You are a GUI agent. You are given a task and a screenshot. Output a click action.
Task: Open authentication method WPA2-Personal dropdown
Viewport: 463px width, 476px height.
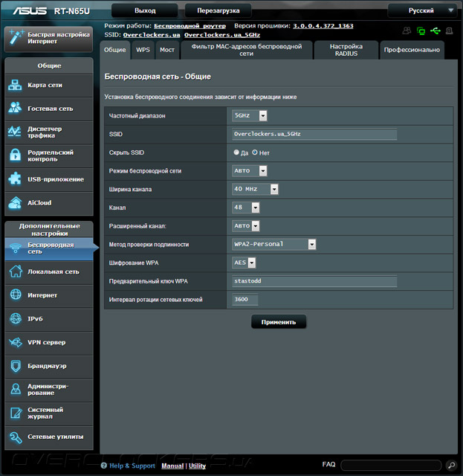[273, 244]
